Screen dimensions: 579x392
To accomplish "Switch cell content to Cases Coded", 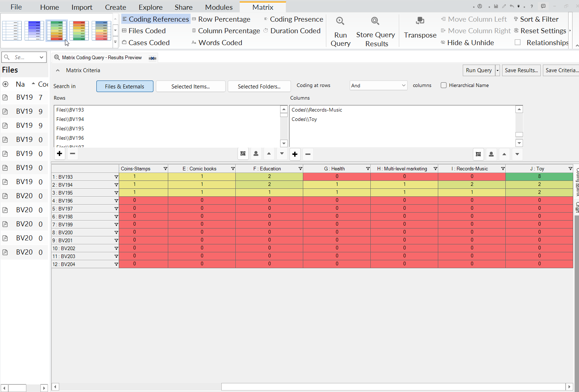I will click(146, 43).
